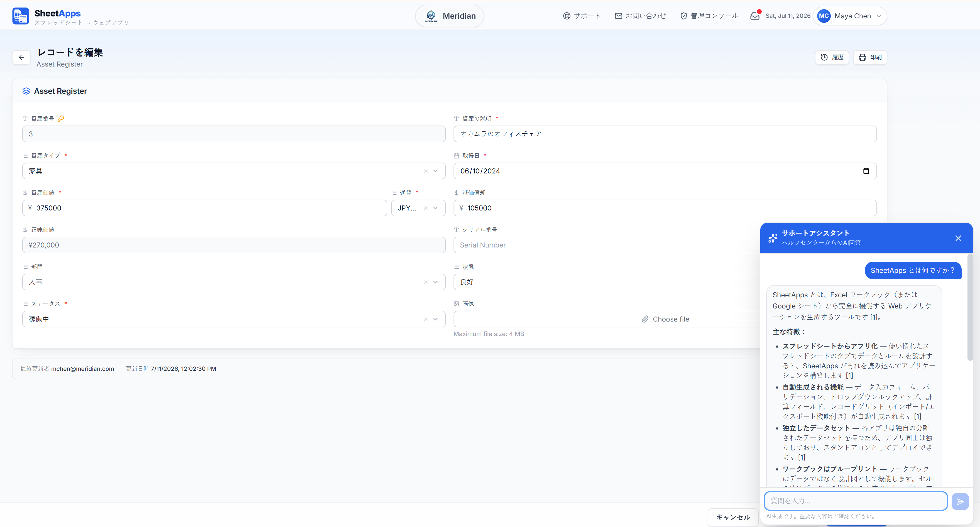Click the 主な特徴 heading in chat
Viewport: 980px width, 527px height.
(789, 332)
